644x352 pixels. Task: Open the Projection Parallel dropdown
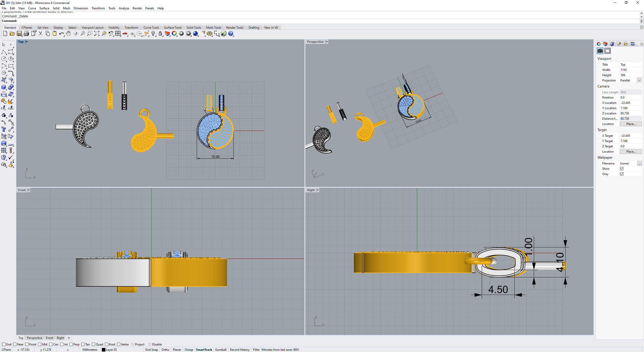(639, 80)
